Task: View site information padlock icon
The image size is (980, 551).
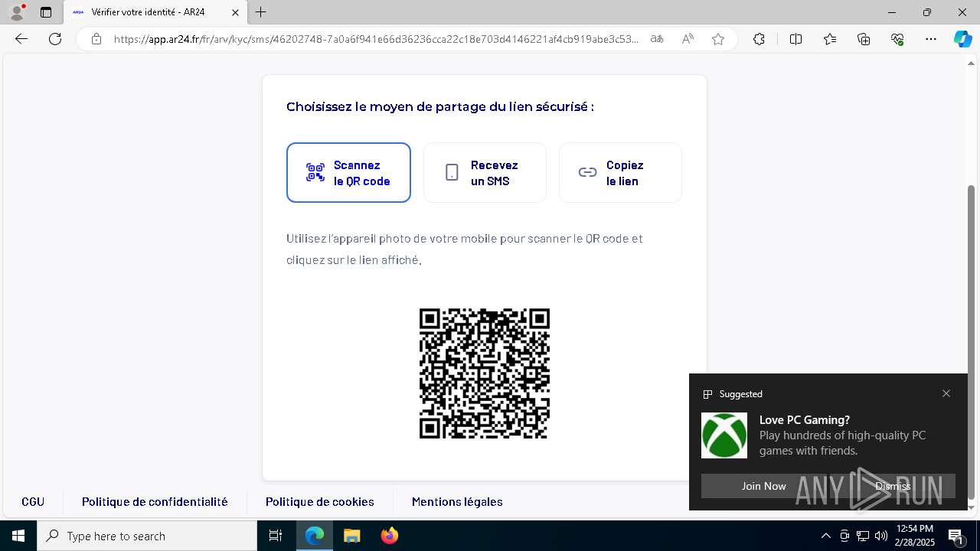Action: [96, 39]
